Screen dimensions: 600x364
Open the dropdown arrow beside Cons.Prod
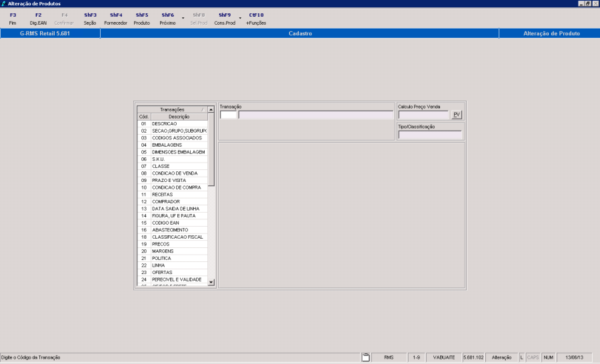240,18
